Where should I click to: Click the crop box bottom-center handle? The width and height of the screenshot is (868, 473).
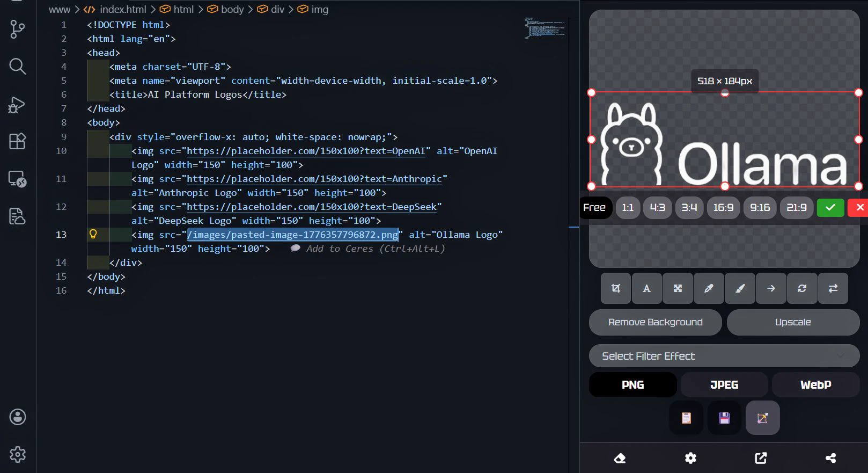click(725, 186)
